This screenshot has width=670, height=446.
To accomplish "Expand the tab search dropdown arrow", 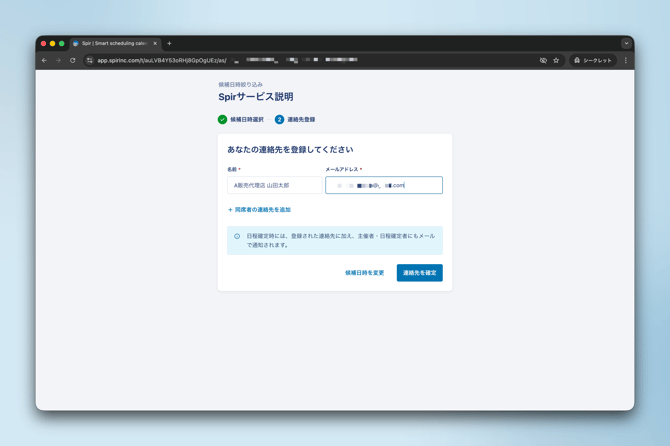I will click(x=626, y=44).
